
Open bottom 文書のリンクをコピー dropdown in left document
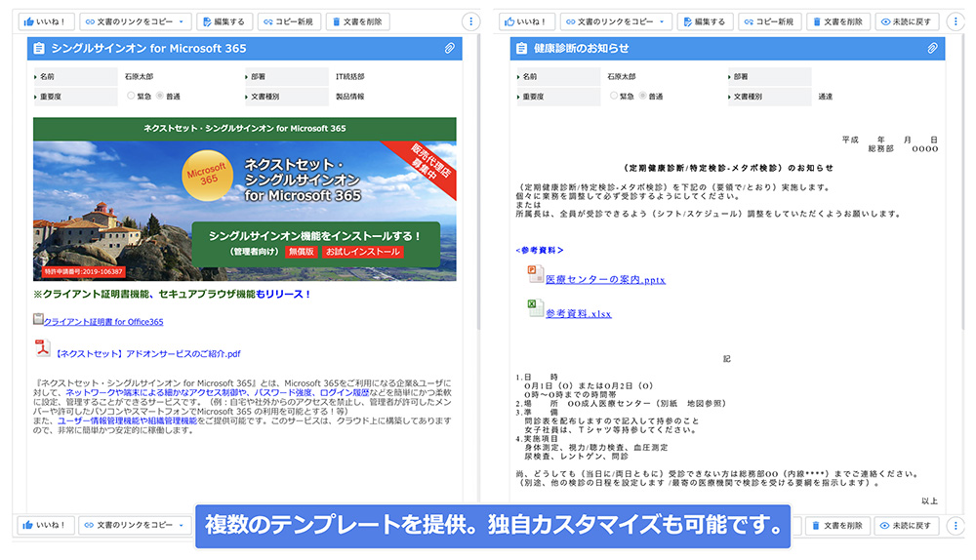tap(135, 525)
